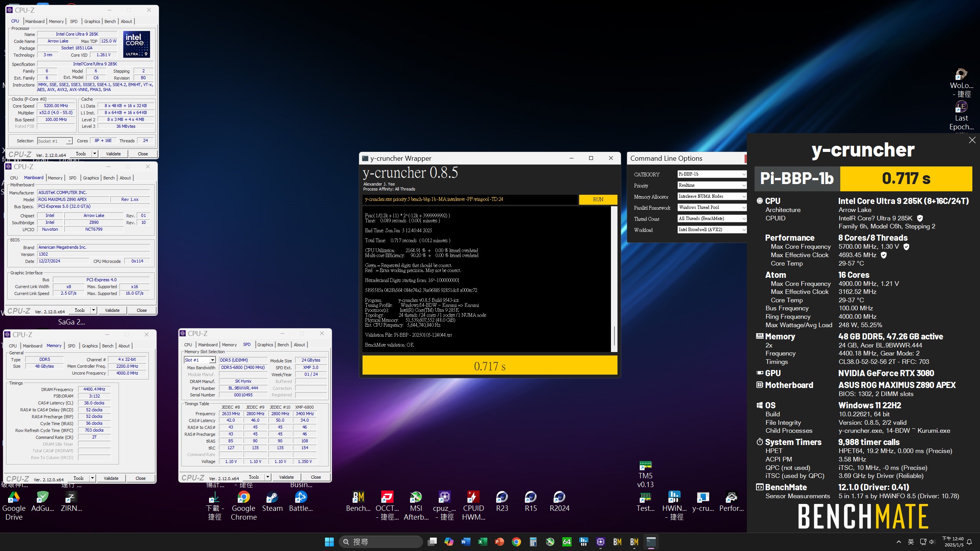Launch the Cinebench R15 desktop icon

(531, 501)
